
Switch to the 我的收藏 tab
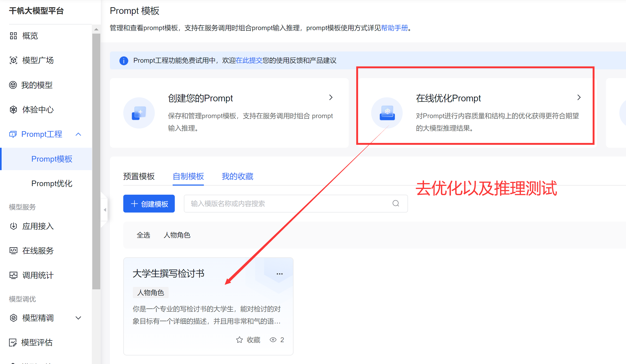tap(237, 176)
